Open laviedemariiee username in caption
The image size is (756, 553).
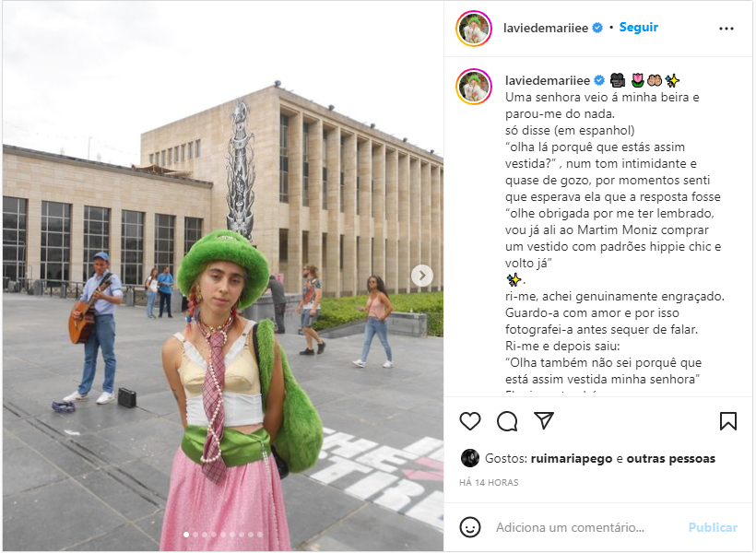[548, 80]
